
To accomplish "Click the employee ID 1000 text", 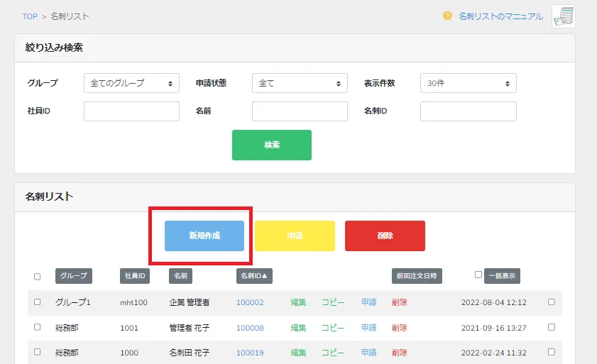I will tap(129, 353).
